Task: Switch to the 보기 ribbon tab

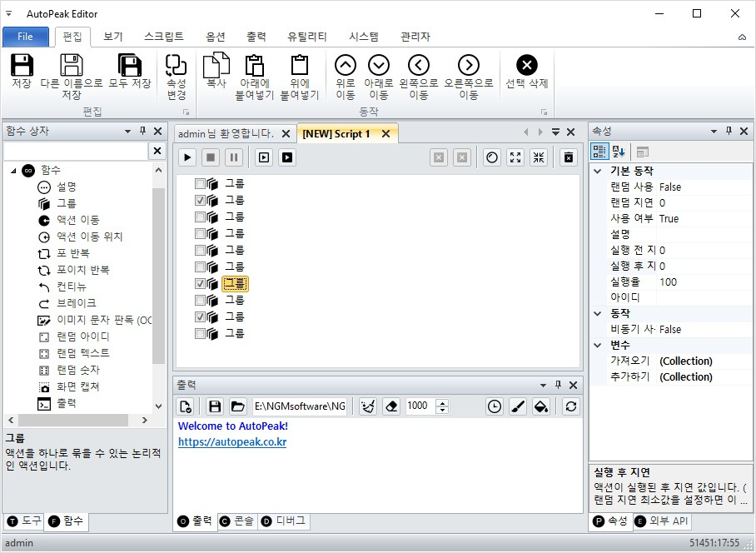Action: pyautogui.click(x=113, y=37)
